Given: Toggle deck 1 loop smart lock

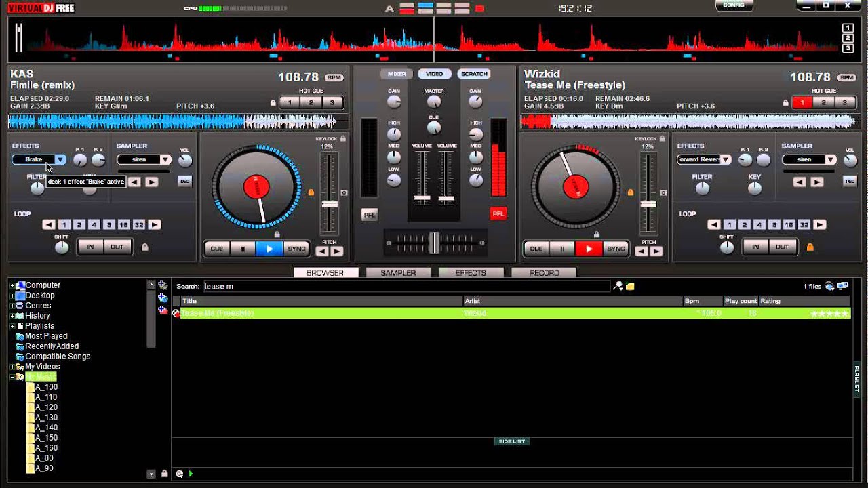Looking at the screenshot, I should pyautogui.click(x=144, y=247).
